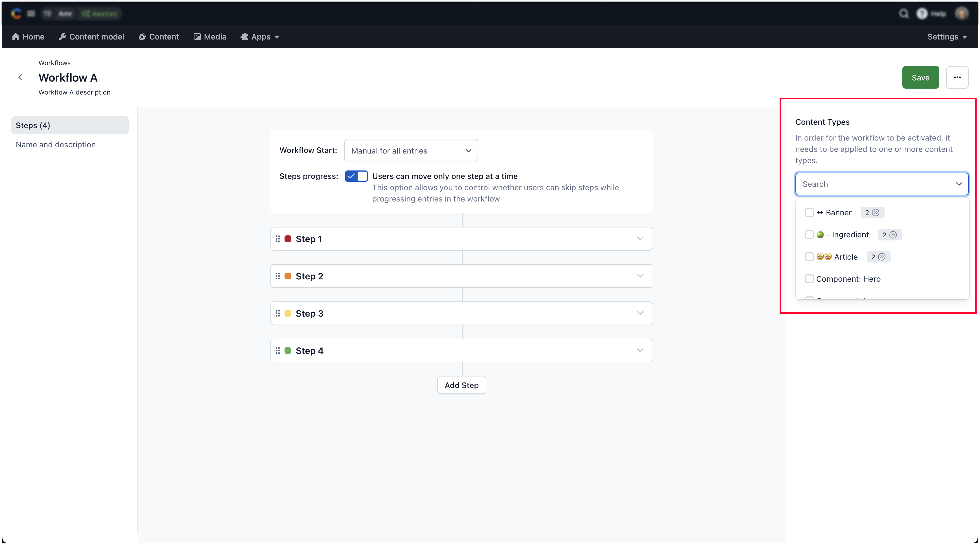The image size is (980, 543).
Task: Click the search magnifier icon
Action: tap(904, 14)
